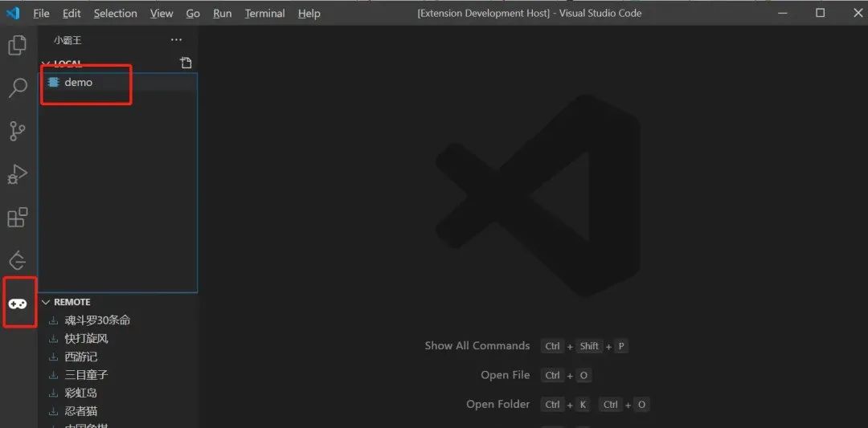Open the Help menu

click(x=309, y=14)
